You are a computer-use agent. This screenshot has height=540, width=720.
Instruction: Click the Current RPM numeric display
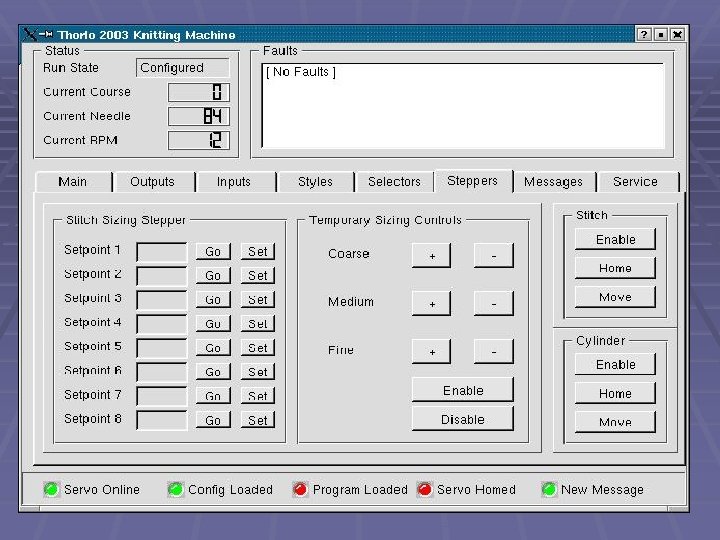[199, 141]
